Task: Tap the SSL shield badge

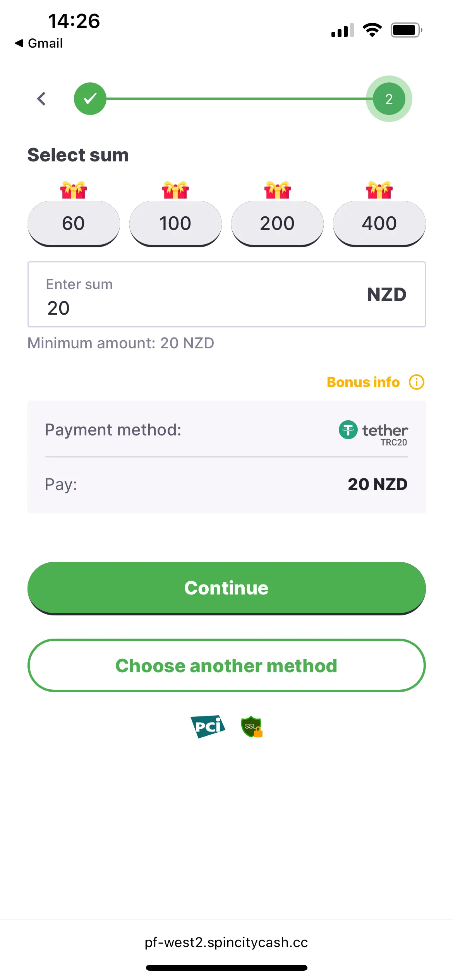Action: click(252, 726)
